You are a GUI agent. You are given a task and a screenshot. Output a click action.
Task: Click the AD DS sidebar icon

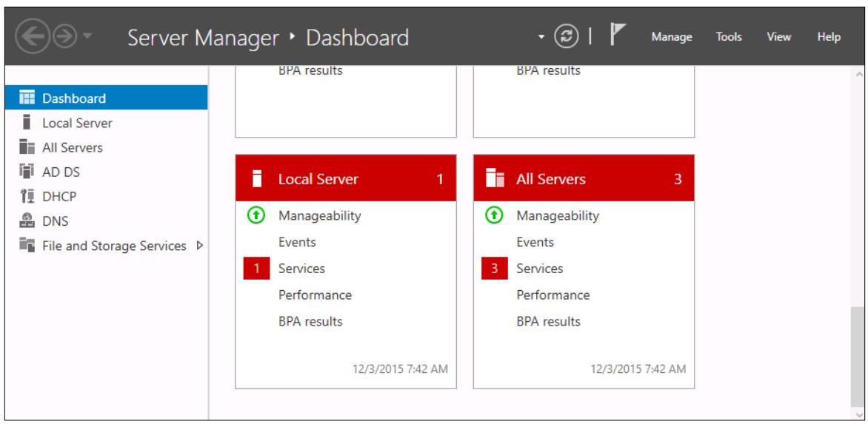[x=27, y=172]
